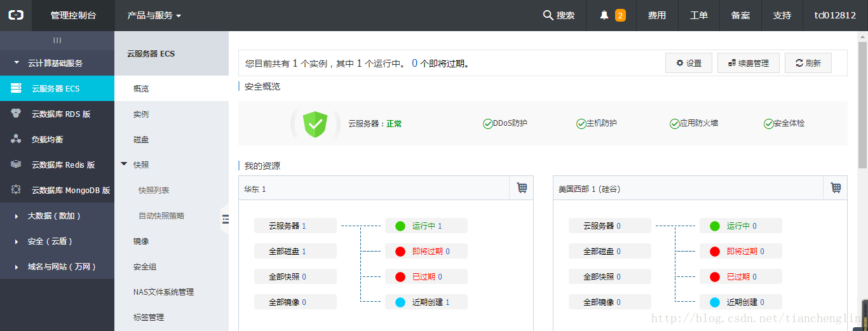
Task: Click 全部磁盘 1 in 华东 1
Action: click(295, 251)
